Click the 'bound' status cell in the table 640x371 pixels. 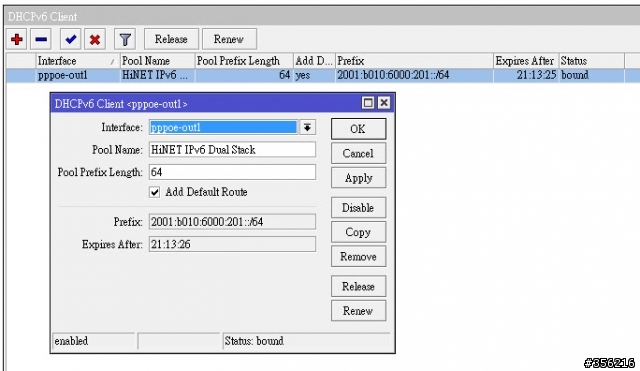pos(591,76)
